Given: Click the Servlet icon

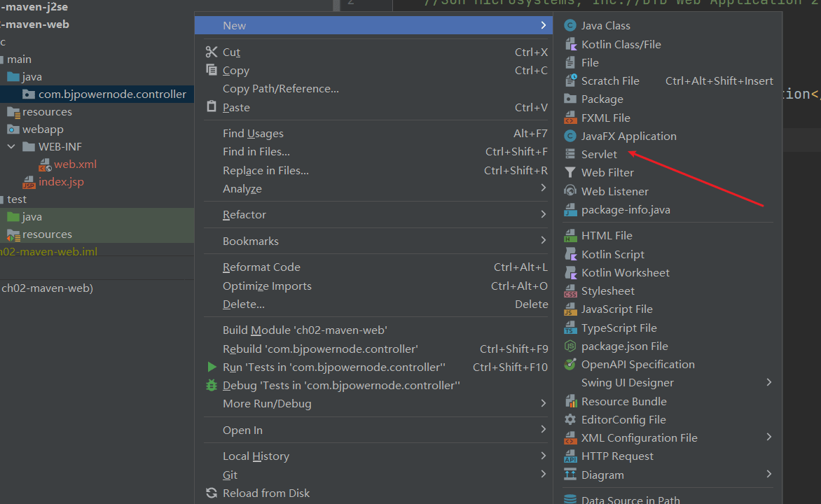Looking at the screenshot, I should (x=570, y=155).
